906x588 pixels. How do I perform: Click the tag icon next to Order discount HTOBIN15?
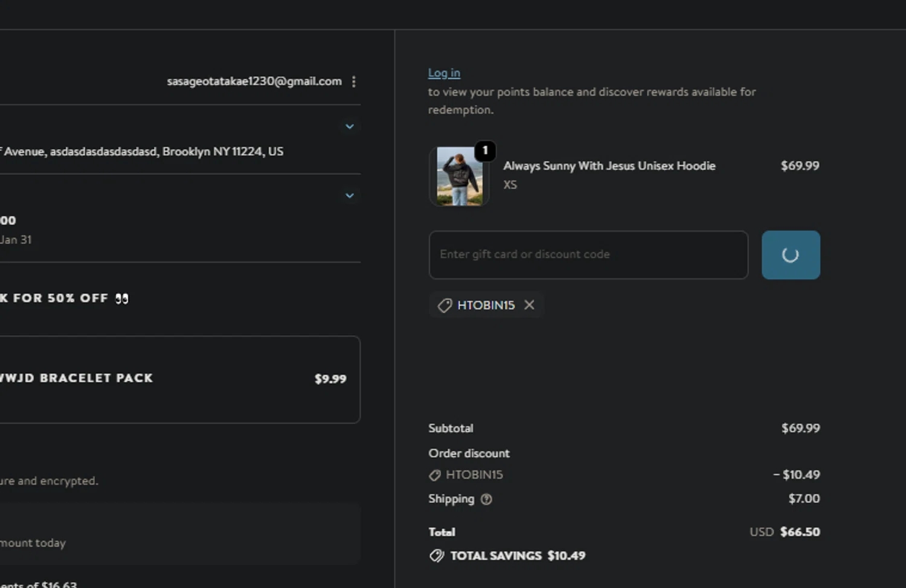[x=434, y=476]
